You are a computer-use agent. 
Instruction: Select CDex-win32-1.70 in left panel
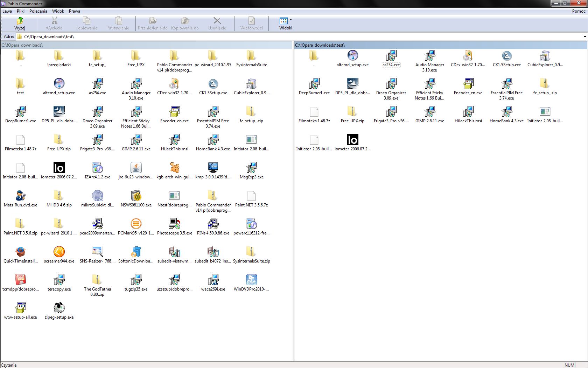[x=174, y=87]
